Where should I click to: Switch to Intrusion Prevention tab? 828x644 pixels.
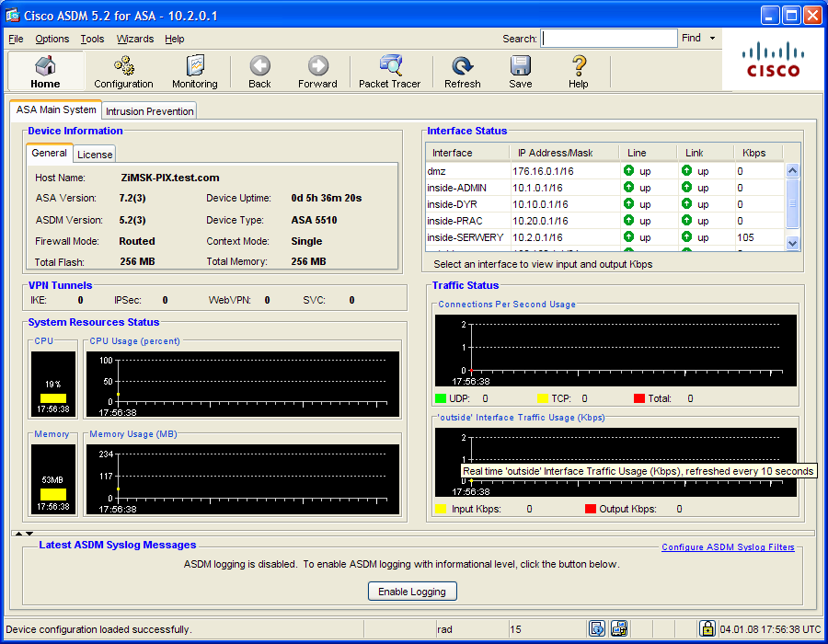[149, 110]
